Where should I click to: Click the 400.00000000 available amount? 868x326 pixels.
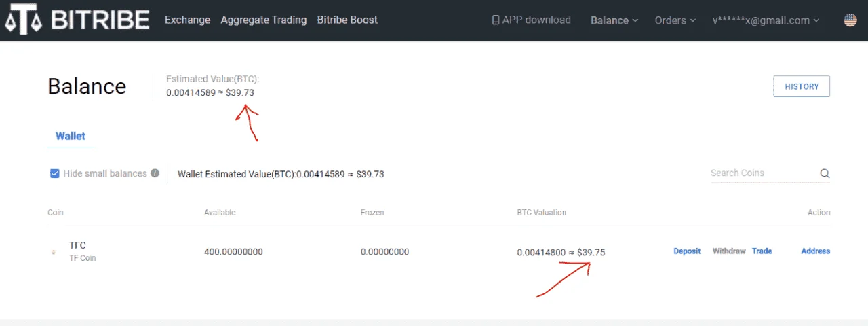233,252
